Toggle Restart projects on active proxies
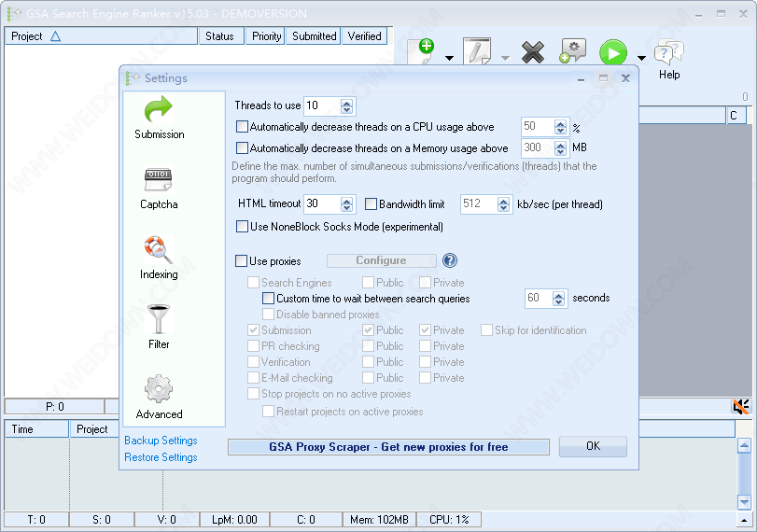757x532 pixels. [268, 412]
